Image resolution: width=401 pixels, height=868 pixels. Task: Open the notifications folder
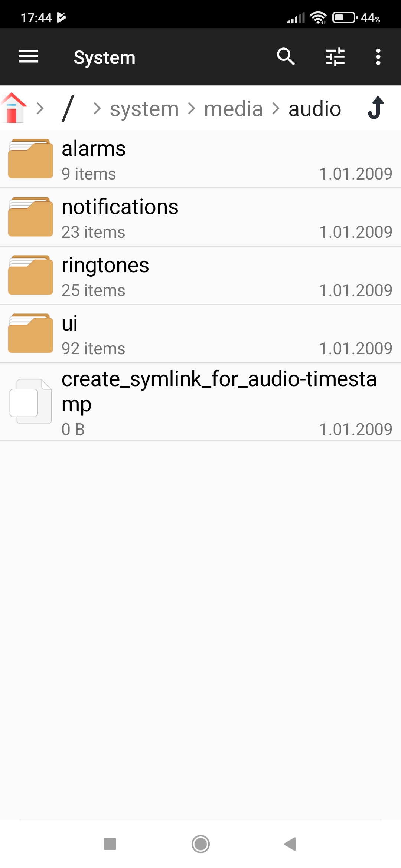click(200, 217)
